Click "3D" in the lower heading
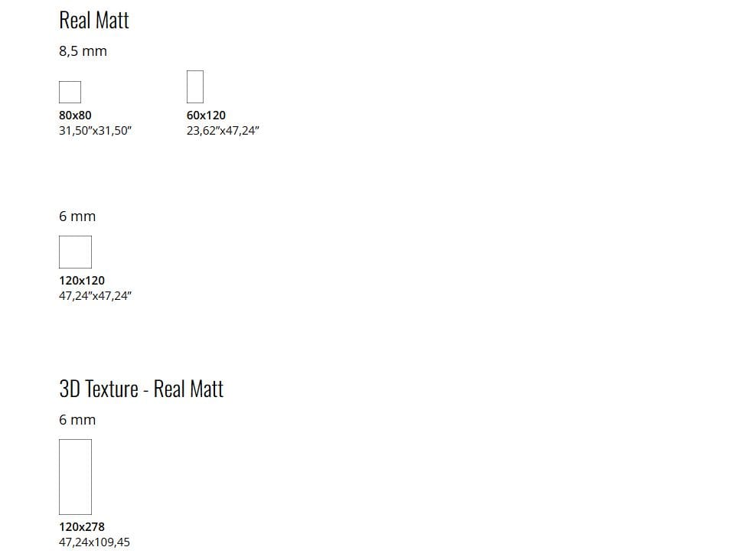This screenshot has width=747, height=560. click(x=70, y=389)
